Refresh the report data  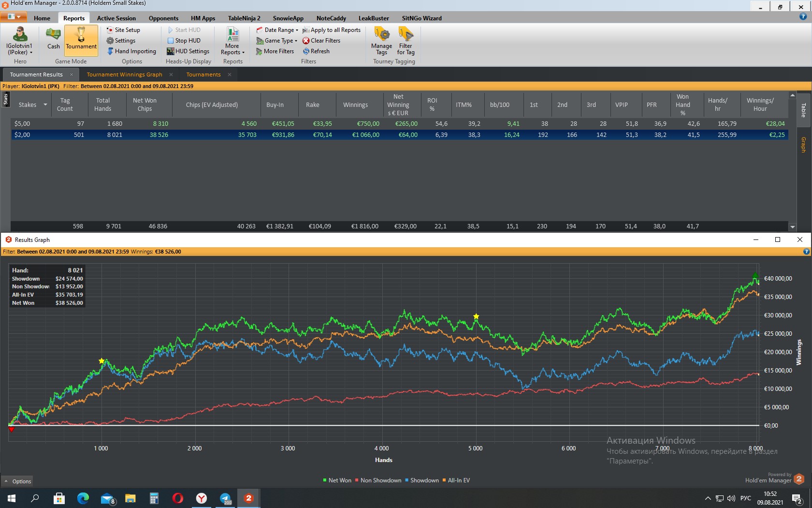coord(316,51)
